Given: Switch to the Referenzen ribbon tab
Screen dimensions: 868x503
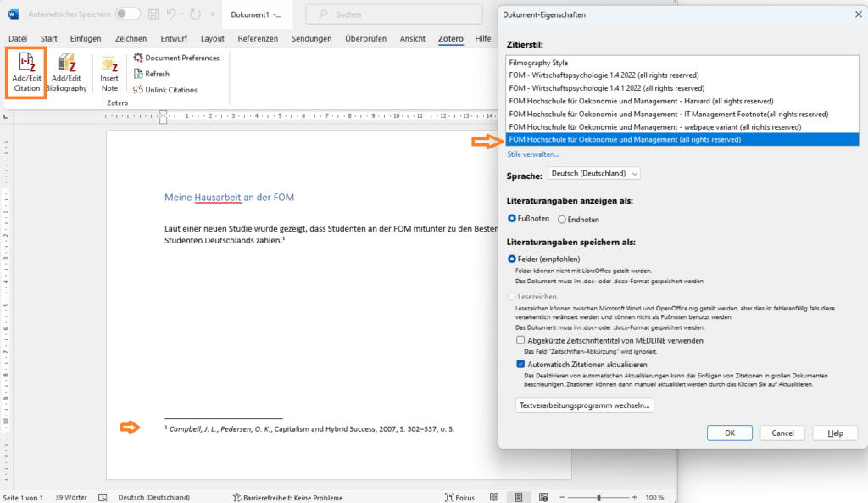Looking at the screenshot, I should pos(259,37).
